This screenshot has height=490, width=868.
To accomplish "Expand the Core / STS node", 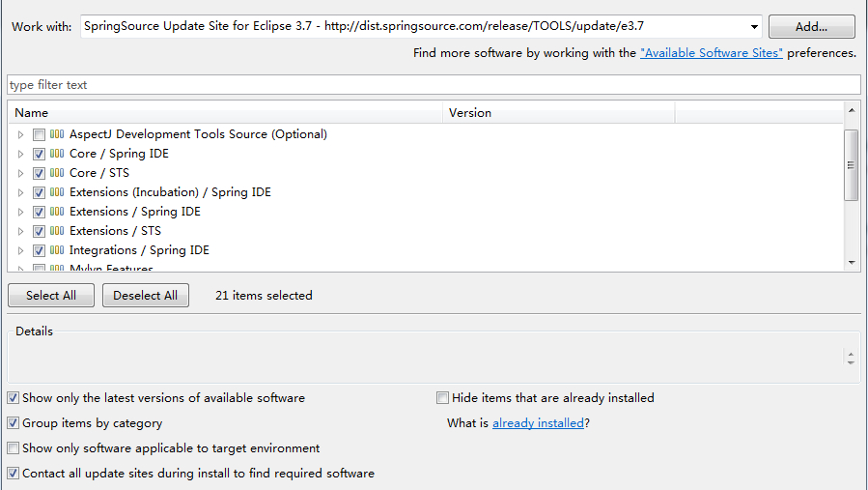I will 20,174.
